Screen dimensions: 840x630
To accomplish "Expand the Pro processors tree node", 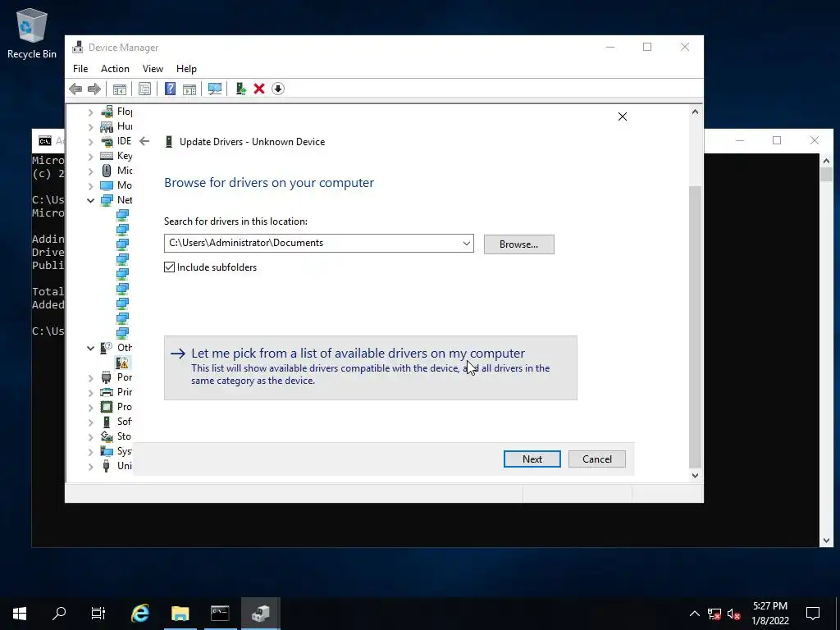I will click(90, 408).
